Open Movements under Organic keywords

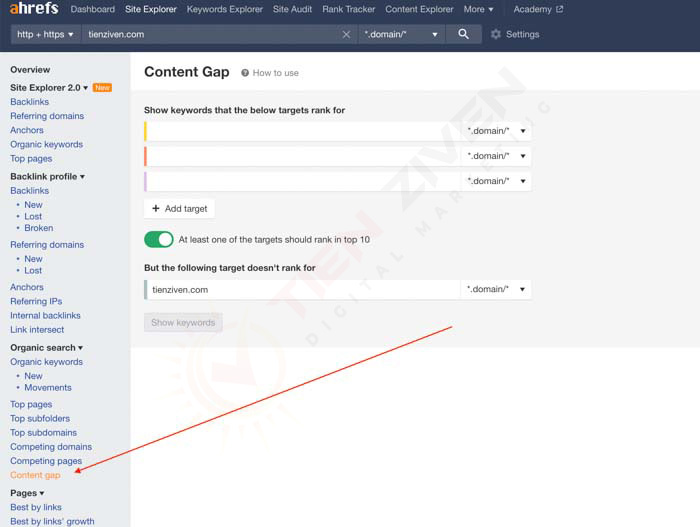(x=48, y=388)
